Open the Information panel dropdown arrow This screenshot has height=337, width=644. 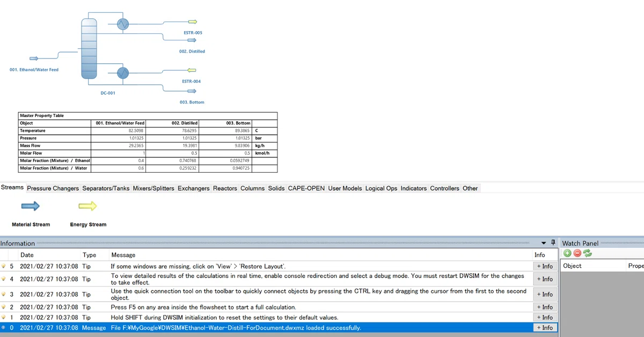pos(545,243)
